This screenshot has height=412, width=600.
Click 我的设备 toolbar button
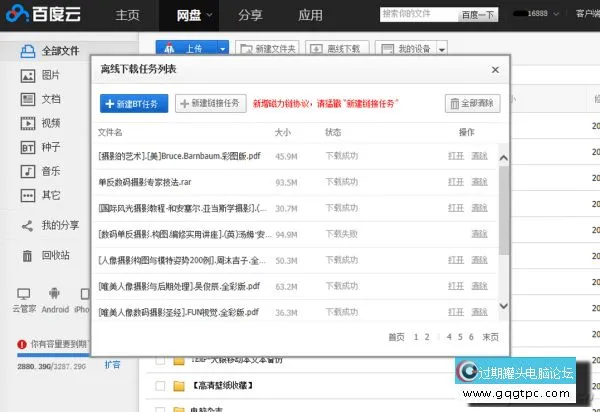(406, 49)
